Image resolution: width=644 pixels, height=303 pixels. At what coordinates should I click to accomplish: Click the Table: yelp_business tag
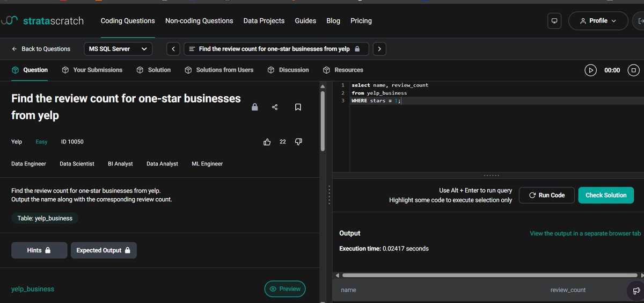(45, 219)
